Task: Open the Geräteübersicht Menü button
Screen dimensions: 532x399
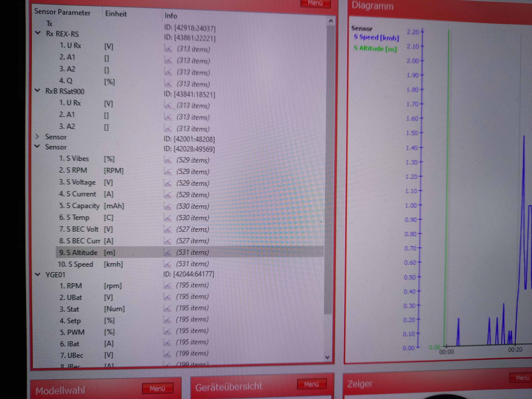Action: tap(311, 384)
